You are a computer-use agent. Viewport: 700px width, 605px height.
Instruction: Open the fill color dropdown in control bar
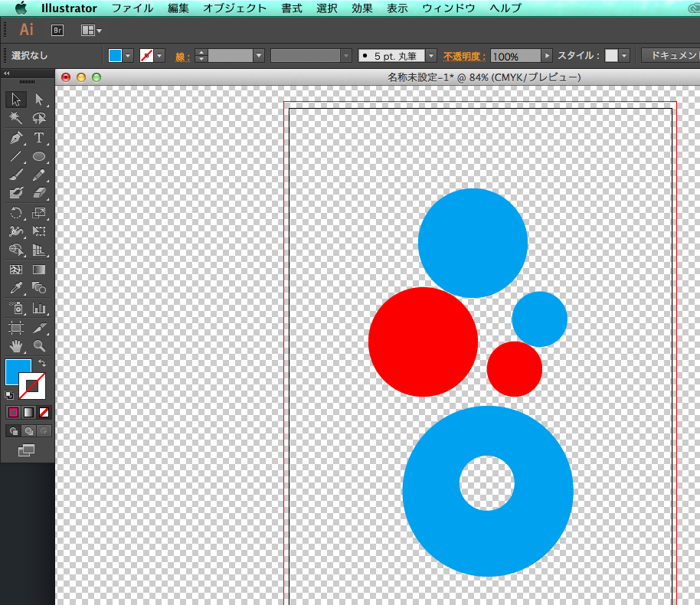[x=128, y=56]
